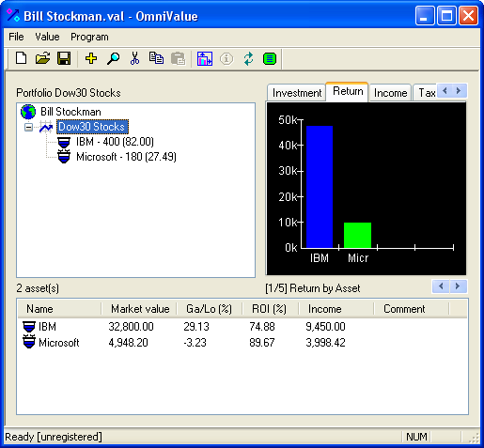
Task: Select the Dow30 Stocks tree item
Action: click(92, 127)
